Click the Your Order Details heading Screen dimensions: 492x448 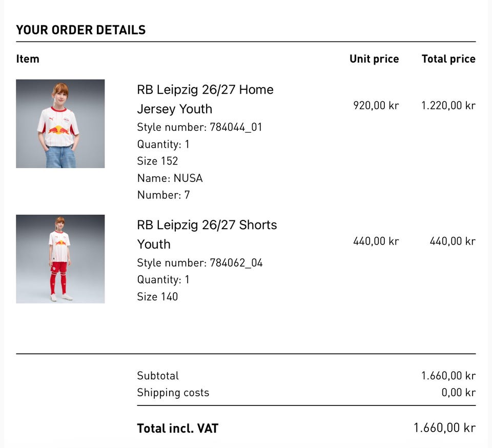tap(81, 30)
